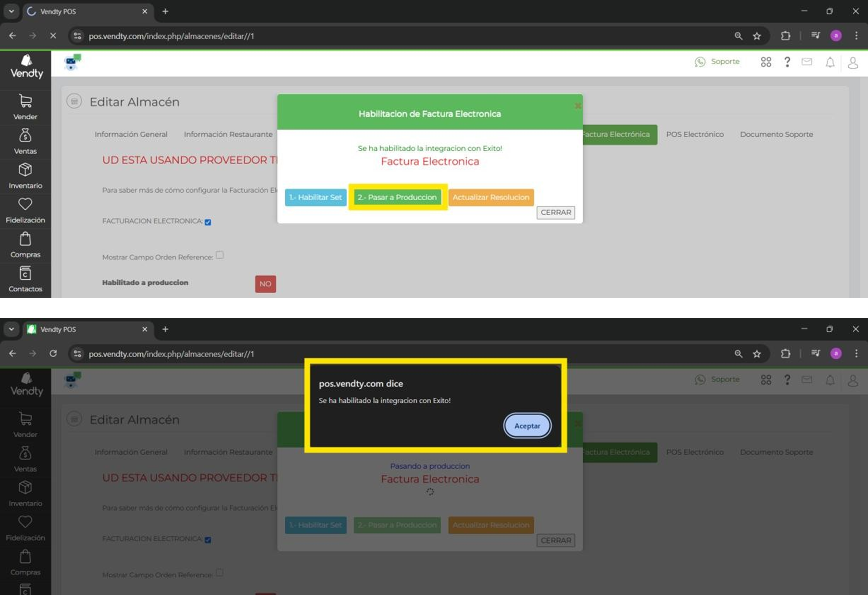The height and width of the screenshot is (595, 868).
Task: Click the Vender cart icon in sidebar
Action: [25, 101]
